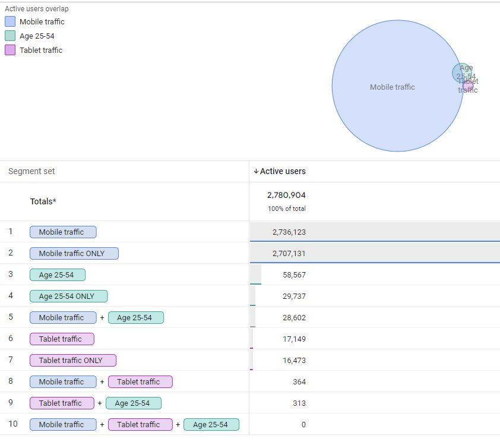Click the active users value 28,602
Viewport: 500px width, 448px height.
[x=294, y=317]
